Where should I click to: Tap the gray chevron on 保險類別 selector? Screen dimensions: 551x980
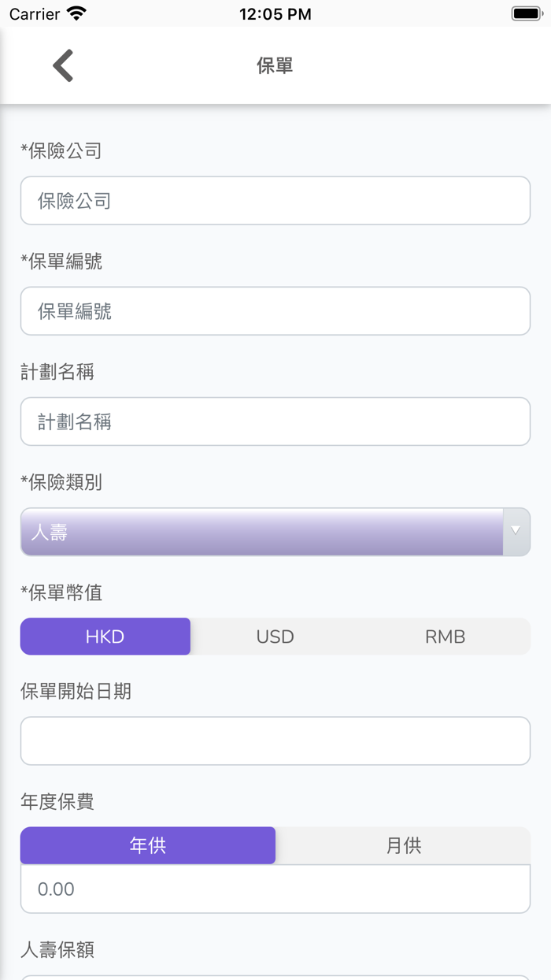(516, 532)
